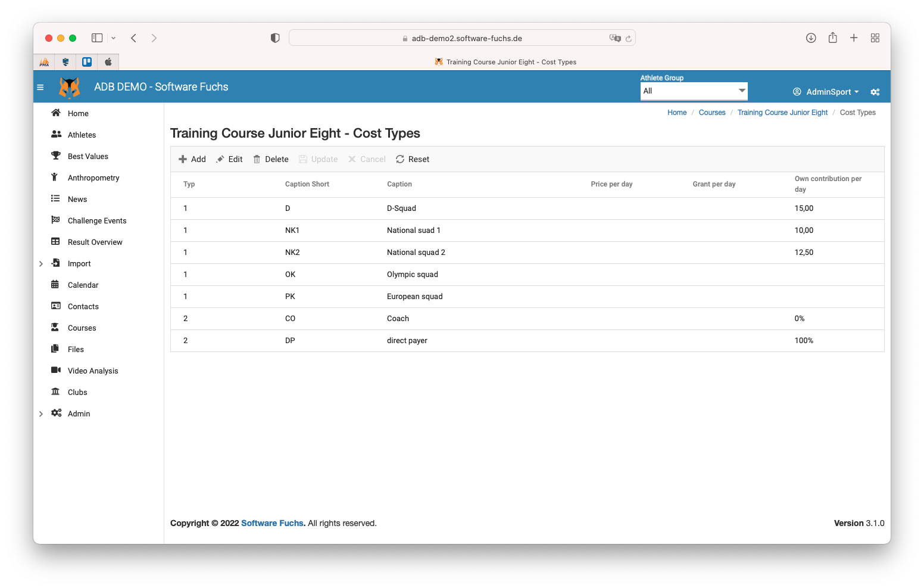Screen dimensions: 924x588
Task: Click the Admin gears icon in sidebar
Action: [57, 413]
